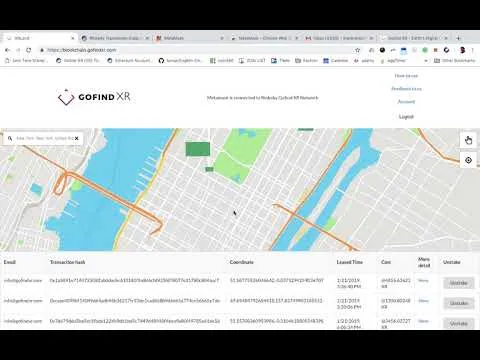Click the Coordinate column header
Image resolution: width=480 pixels, height=360 pixels.
(x=241, y=262)
